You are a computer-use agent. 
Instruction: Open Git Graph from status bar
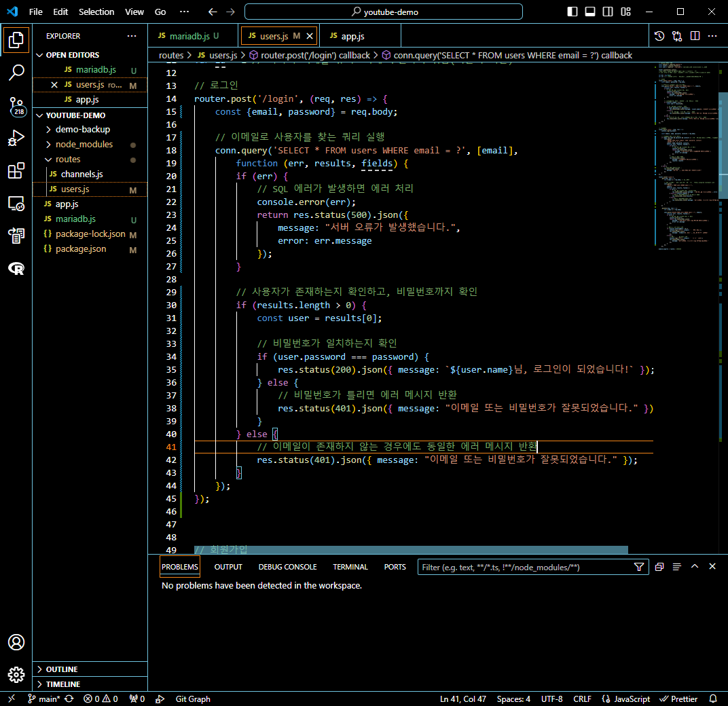193,699
